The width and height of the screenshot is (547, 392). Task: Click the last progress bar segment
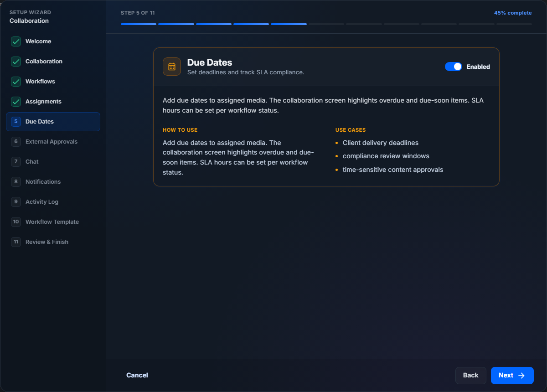tap(514, 24)
